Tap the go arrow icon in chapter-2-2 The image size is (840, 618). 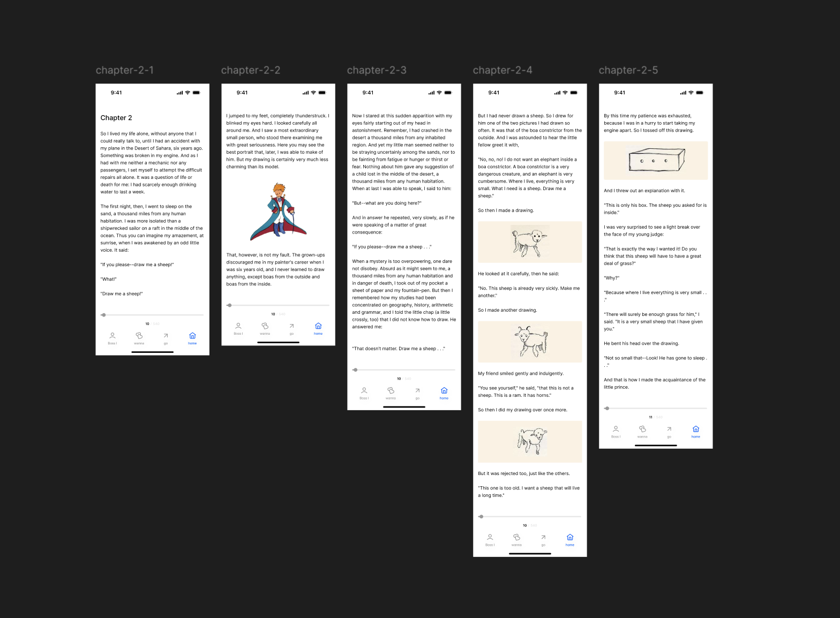pos(291,326)
